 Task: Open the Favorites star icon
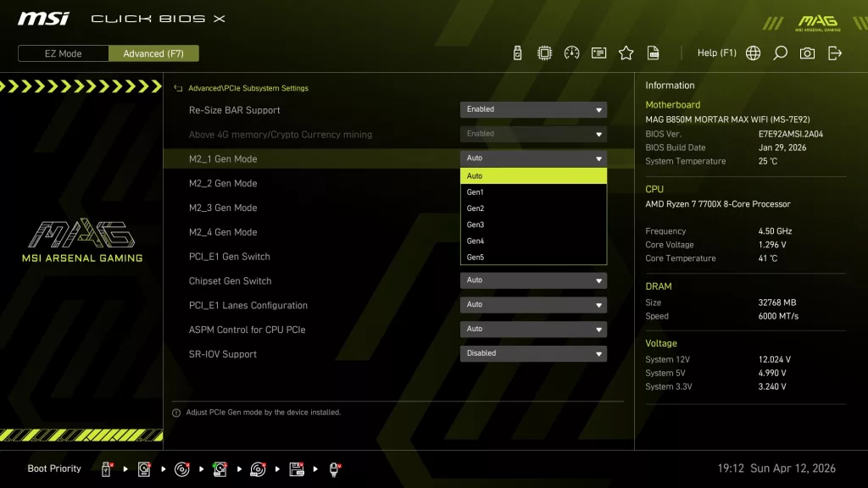(x=626, y=53)
